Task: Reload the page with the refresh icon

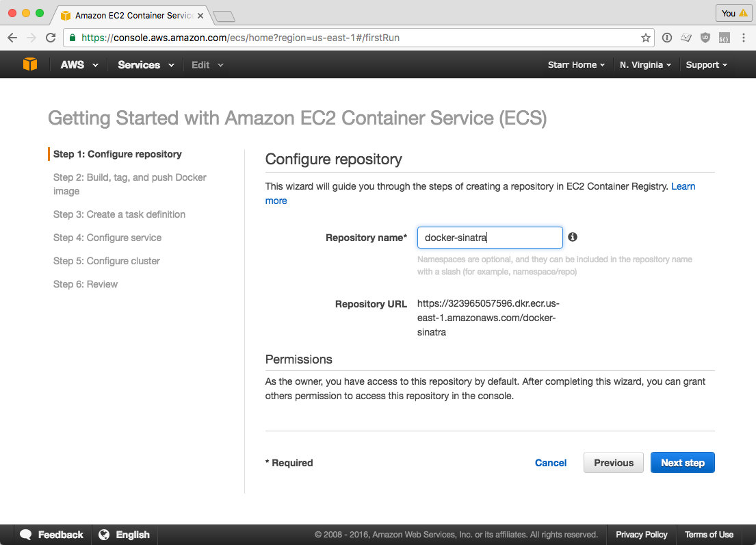Action: (x=50, y=38)
